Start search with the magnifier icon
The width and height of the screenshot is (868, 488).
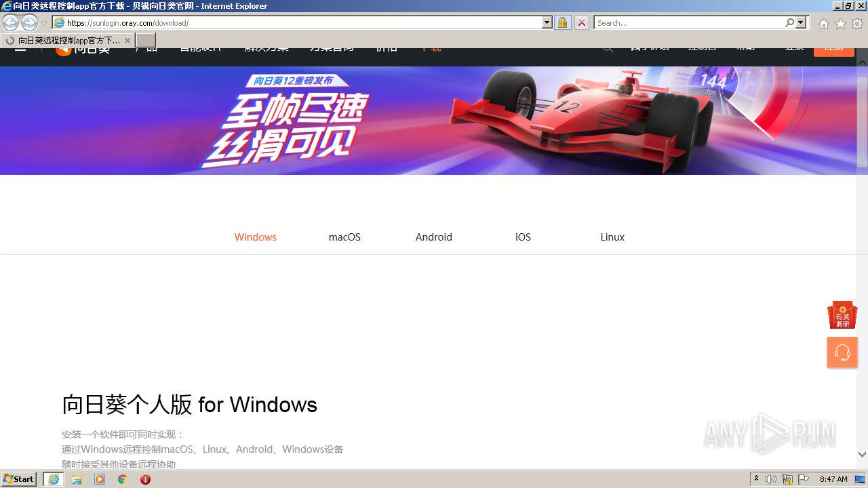pyautogui.click(x=789, y=22)
